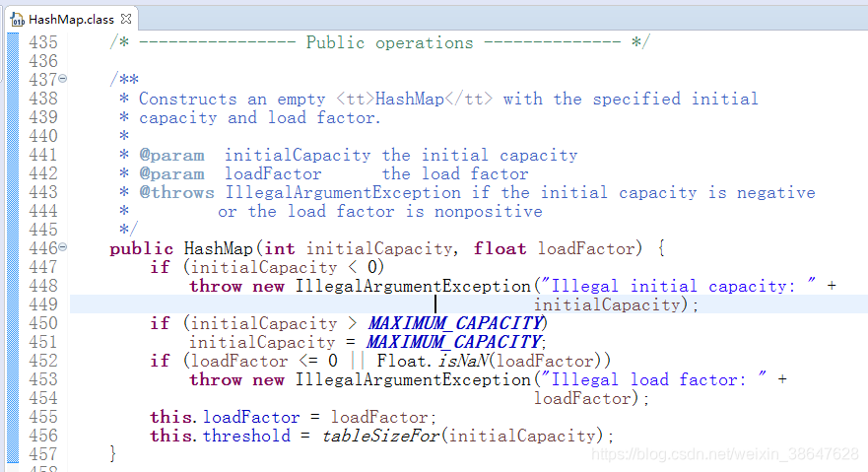This screenshot has height=472, width=868.
Task: Click '@param initialCapacity' Javadoc line
Action: (359, 155)
